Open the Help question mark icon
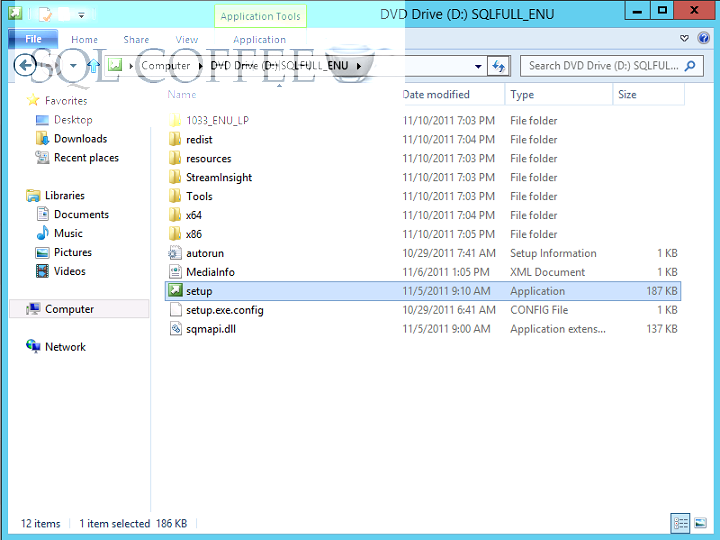Image resolution: width=720 pixels, height=540 pixels. [x=703, y=38]
